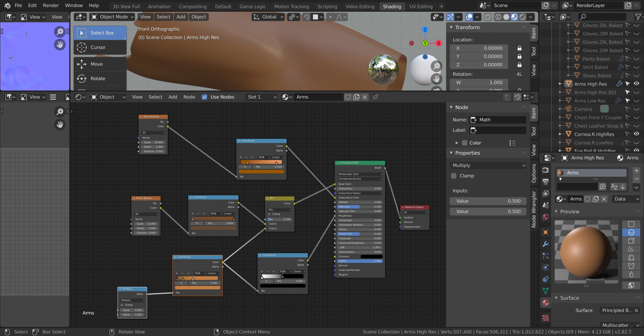
Task: Select the Cursor tool
Action: (100, 47)
